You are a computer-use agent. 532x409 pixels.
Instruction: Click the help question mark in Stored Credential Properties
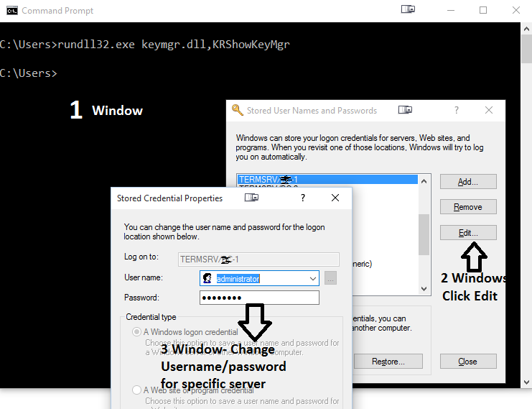303,198
